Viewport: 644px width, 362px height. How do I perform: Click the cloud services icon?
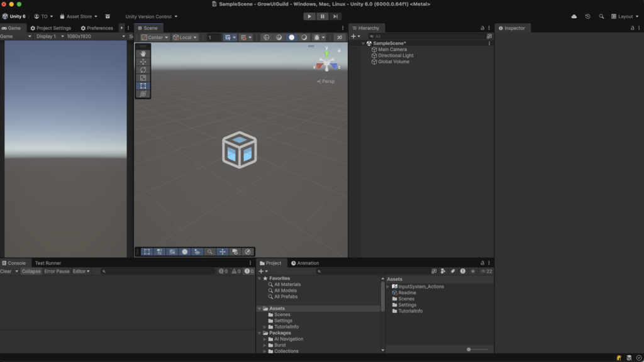pos(574,16)
